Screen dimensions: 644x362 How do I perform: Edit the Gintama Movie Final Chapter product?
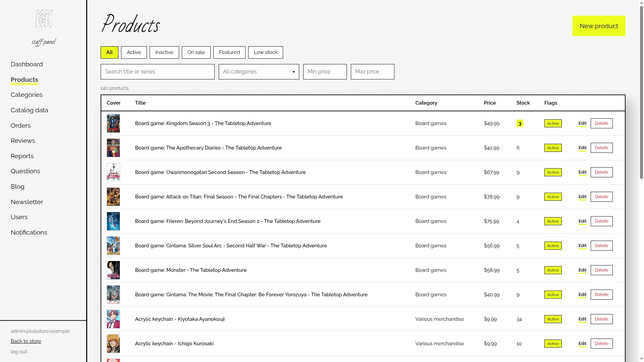(x=582, y=295)
